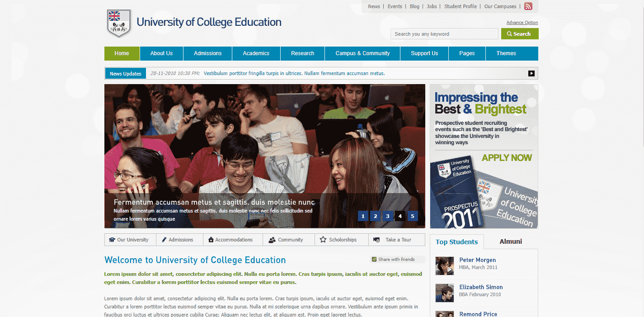Image resolution: width=644 pixels, height=317 pixels.
Task: Switch to the Almuni tab
Action: coord(511,241)
